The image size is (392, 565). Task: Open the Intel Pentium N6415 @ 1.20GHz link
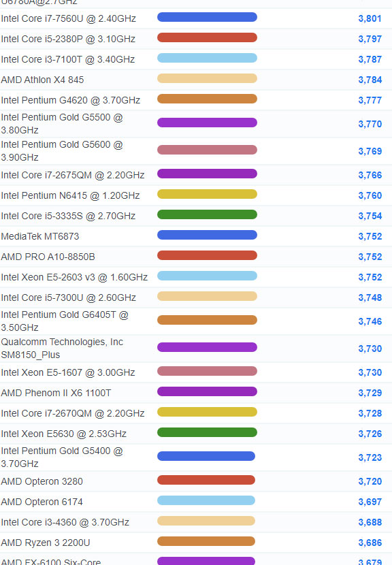(x=70, y=195)
